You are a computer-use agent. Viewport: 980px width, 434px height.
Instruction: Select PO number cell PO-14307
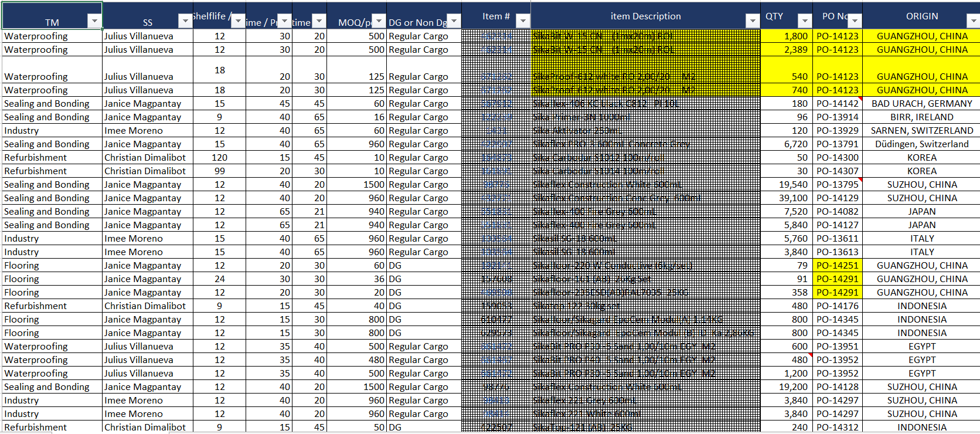[x=838, y=171]
